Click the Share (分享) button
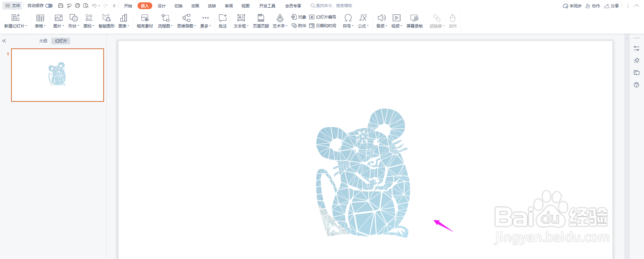The height and width of the screenshot is (259, 644). coord(612,6)
